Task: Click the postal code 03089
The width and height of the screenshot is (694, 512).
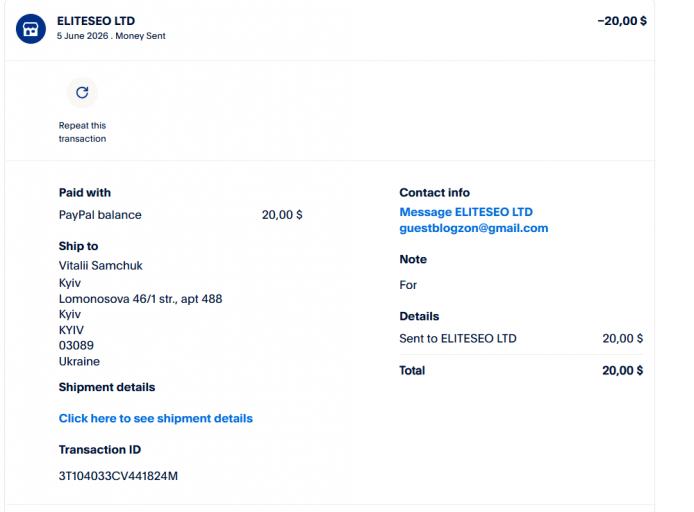Action: pos(76,345)
